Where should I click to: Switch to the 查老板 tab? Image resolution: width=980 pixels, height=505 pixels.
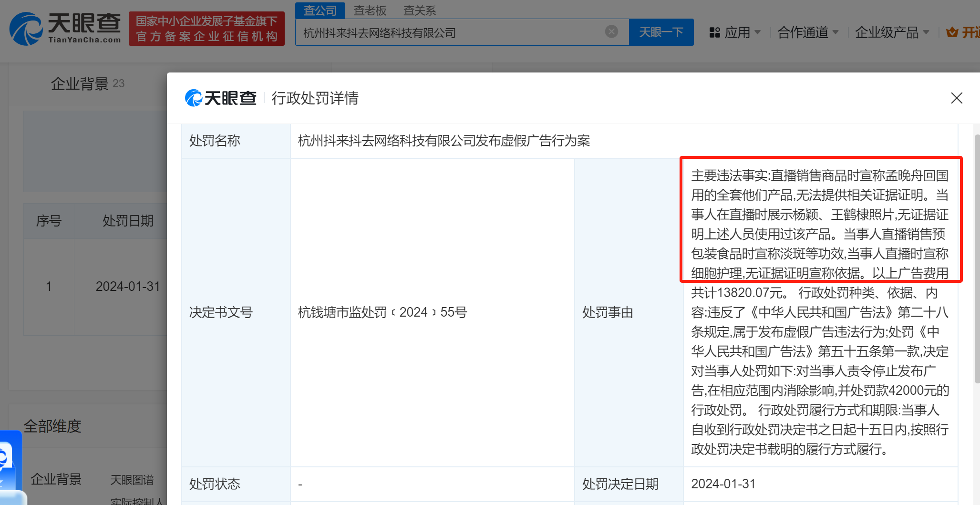click(370, 10)
